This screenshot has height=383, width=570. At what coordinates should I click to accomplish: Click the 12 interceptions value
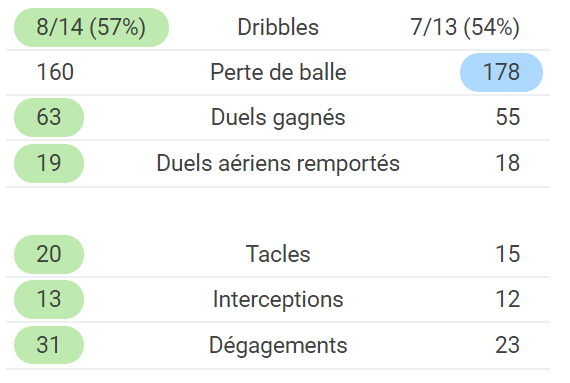(x=508, y=299)
